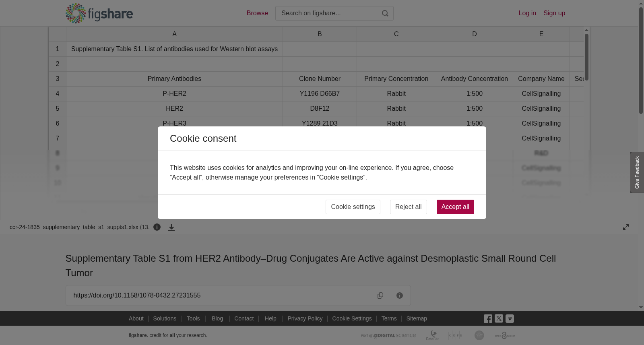Click 'Company Name' cell
The image size is (644, 345).
541,79
